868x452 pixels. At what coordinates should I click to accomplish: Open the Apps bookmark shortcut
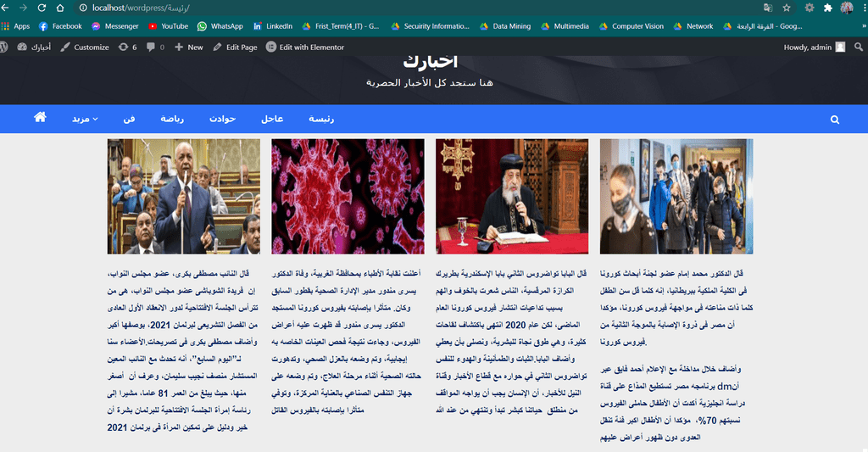[15, 26]
